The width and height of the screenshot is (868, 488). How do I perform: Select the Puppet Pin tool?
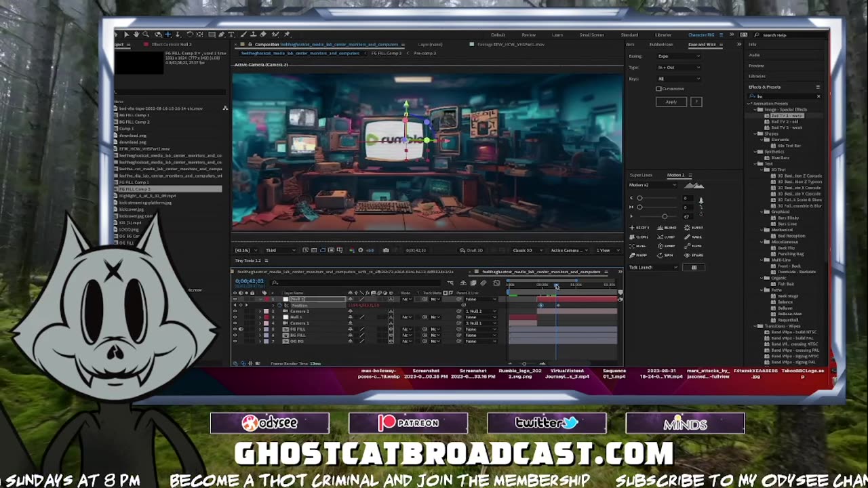point(286,35)
